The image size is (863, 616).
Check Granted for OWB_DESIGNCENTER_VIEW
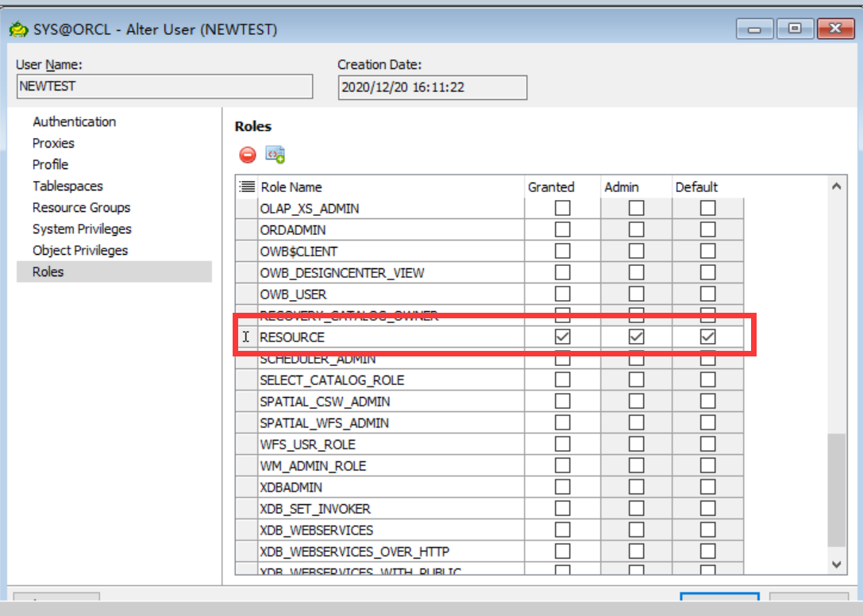(x=562, y=272)
